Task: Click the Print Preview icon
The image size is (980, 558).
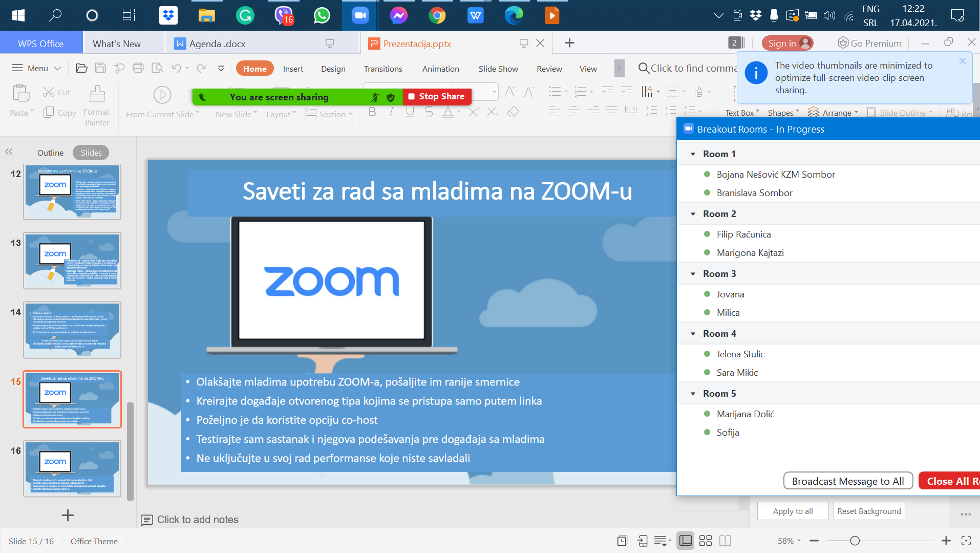Action: 157,68
